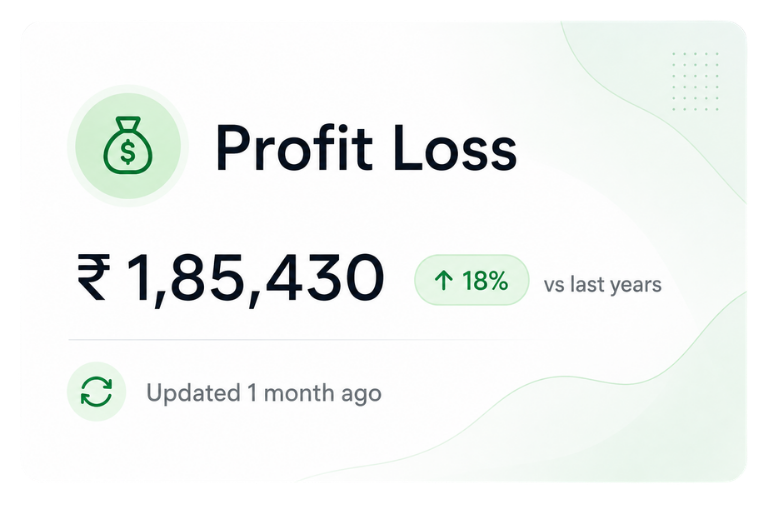Screen dimensions: 768x512
Task: Click the circular refresh arrows icon
Action: click(x=96, y=391)
